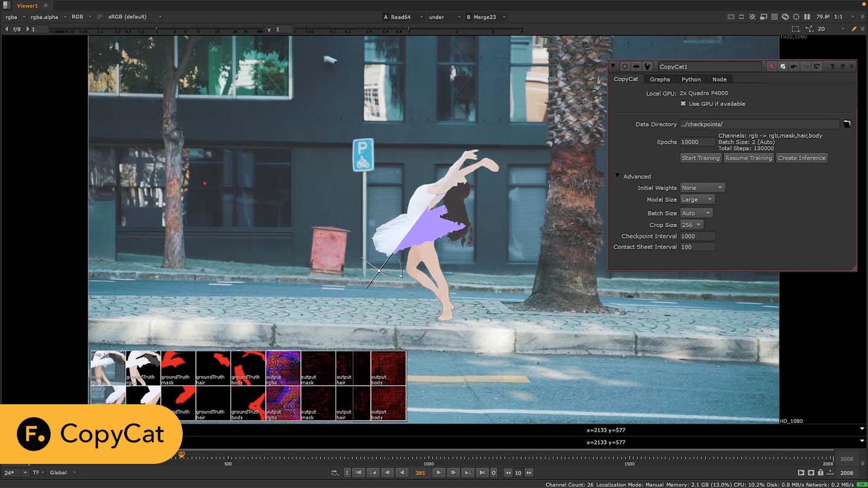Click the orange paint brush icon
Image resolution: width=868 pixels, height=488 pixels.
(854, 29)
